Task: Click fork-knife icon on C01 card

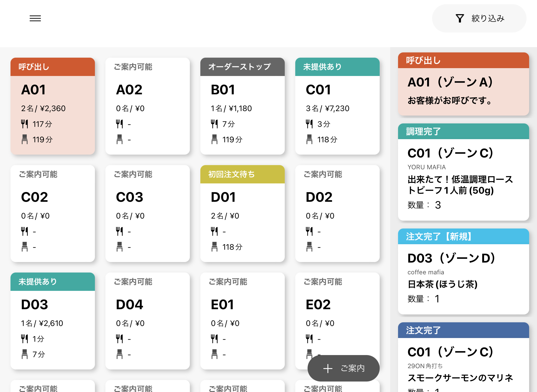Action: pos(309,124)
